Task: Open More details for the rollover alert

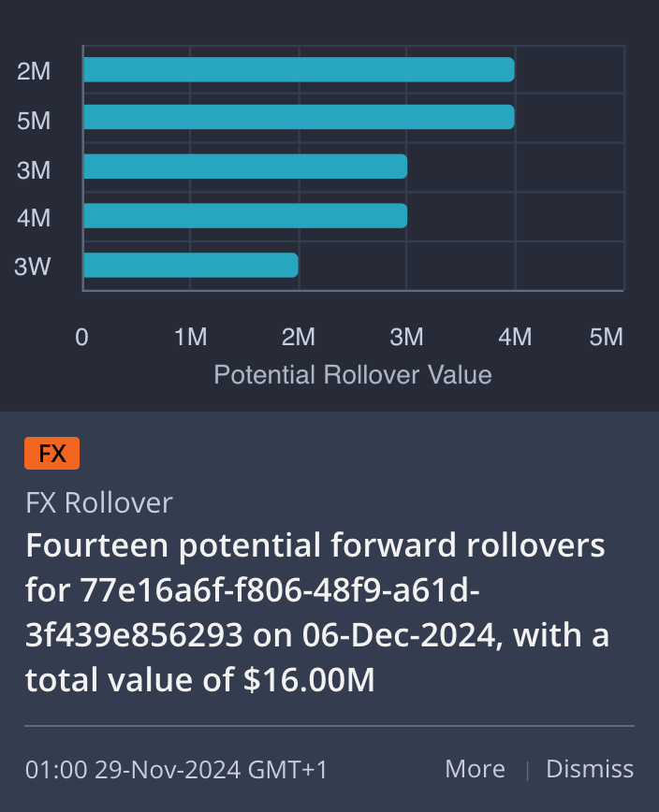Action: tap(476, 769)
